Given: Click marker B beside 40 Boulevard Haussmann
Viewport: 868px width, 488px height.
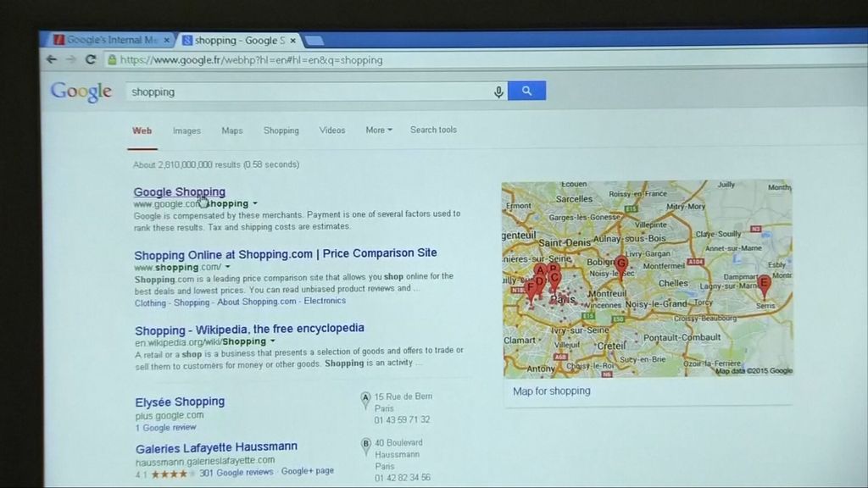Looking at the screenshot, I should point(366,446).
